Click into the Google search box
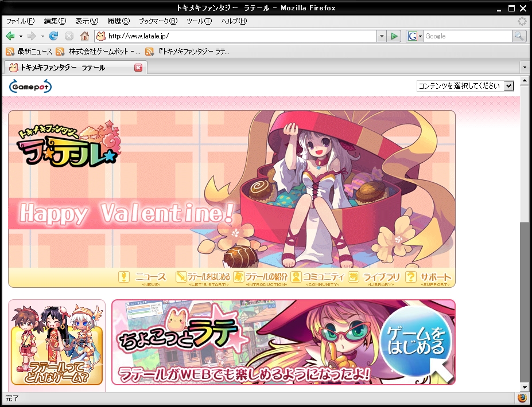This screenshot has width=532, height=407. click(x=468, y=36)
